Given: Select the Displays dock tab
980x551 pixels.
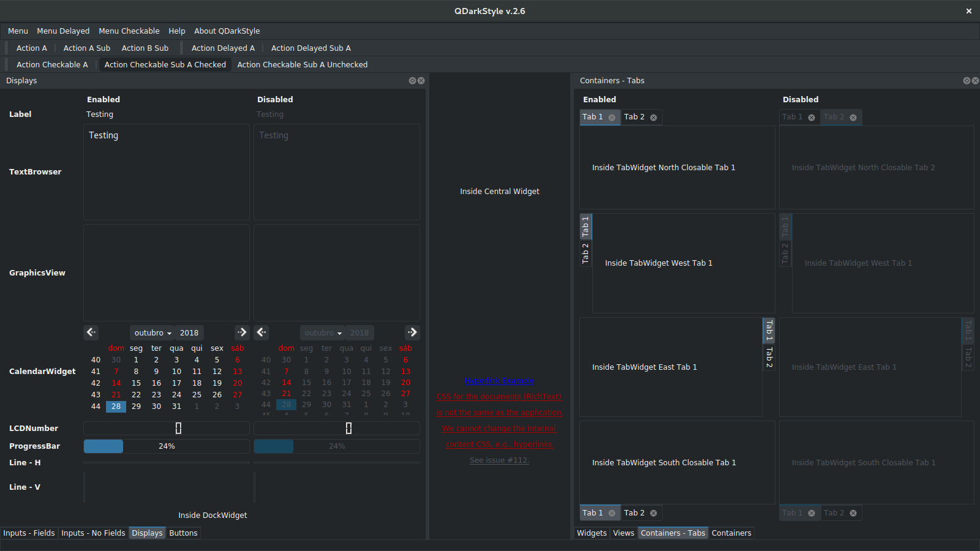Looking at the screenshot, I should pyautogui.click(x=147, y=533).
